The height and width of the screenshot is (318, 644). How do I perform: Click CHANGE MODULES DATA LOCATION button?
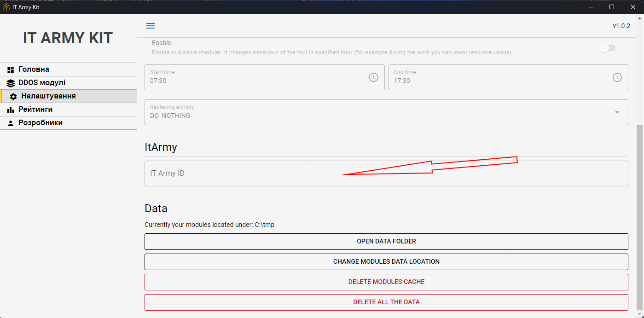tap(386, 261)
